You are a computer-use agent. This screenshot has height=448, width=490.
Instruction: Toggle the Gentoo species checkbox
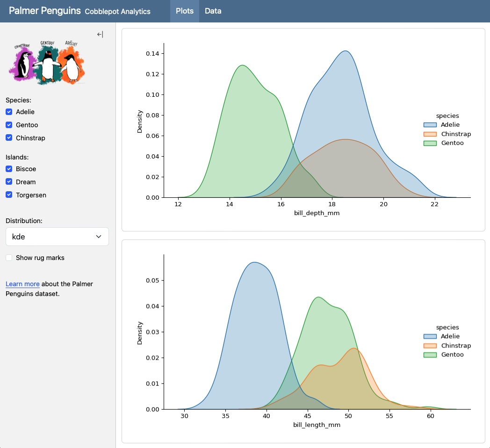9,125
